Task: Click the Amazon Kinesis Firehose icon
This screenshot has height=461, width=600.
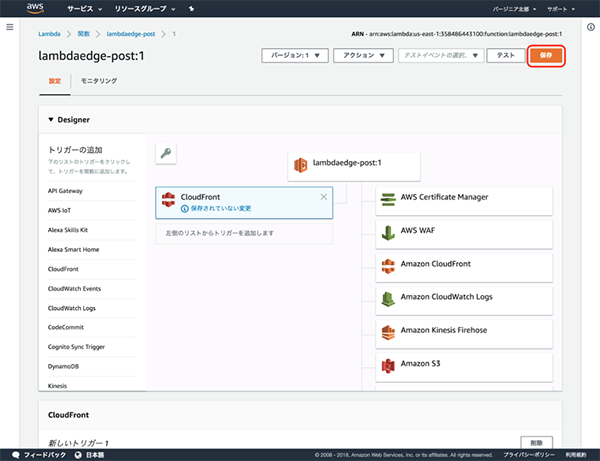Action: pyautogui.click(x=389, y=329)
